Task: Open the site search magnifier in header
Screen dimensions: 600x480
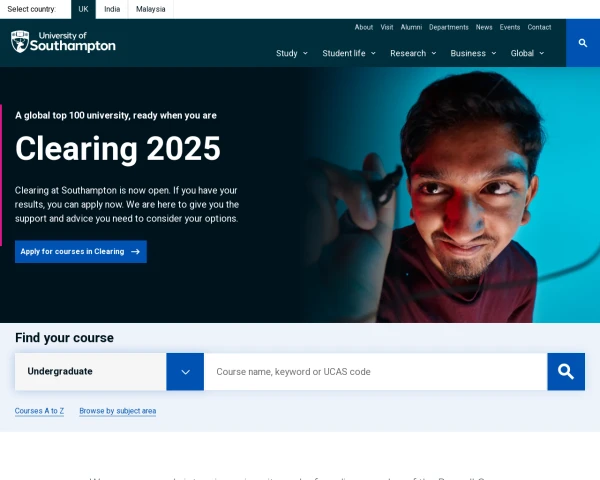Action: coord(583,43)
